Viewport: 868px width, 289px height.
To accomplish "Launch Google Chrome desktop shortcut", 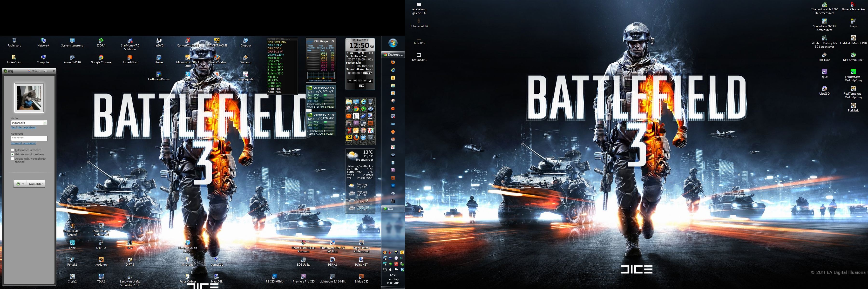I will 101,59.
